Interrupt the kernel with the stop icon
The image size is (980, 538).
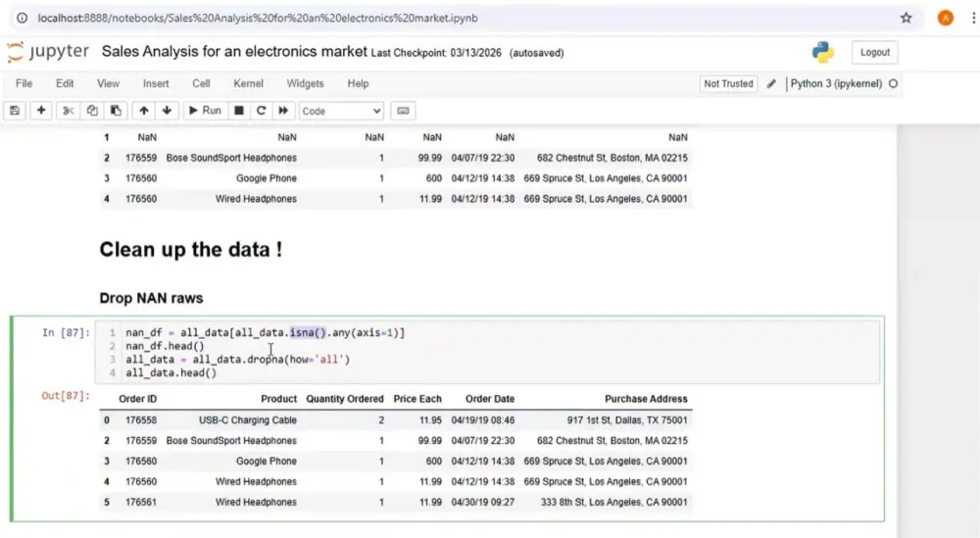pyautogui.click(x=239, y=111)
